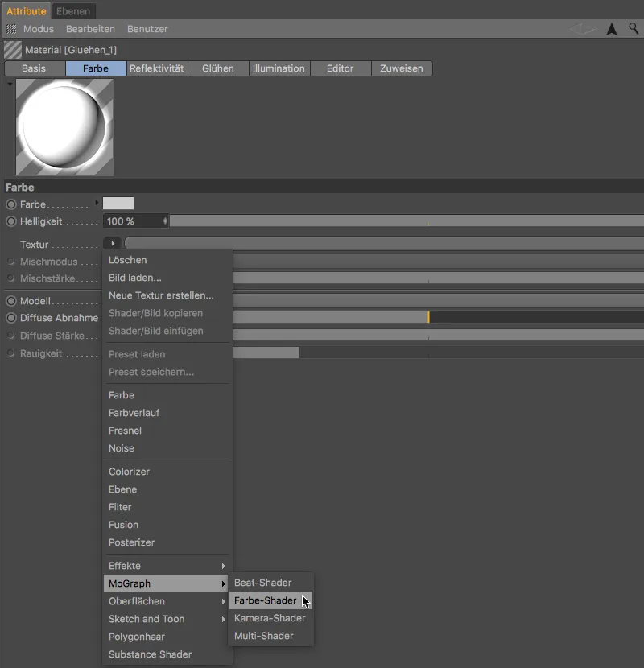This screenshot has height=668, width=644.
Task: Switch to the Attribute panel tab
Action: point(27,11)
